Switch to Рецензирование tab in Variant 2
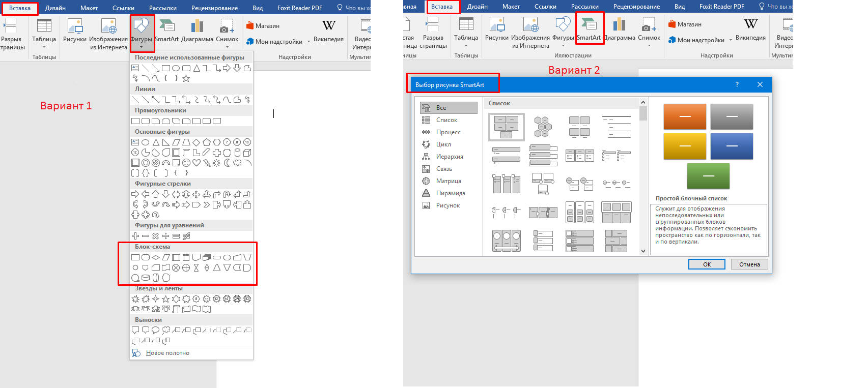Viewport: 868px width, 388px height. (x=636, y=7)
